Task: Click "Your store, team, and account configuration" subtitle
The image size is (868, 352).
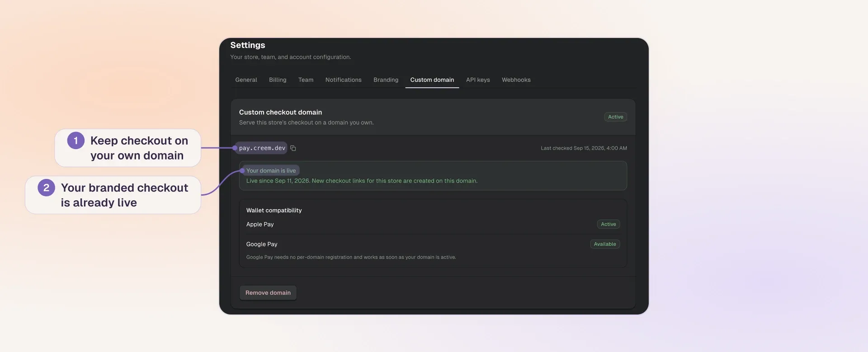Action: point(290,57)
